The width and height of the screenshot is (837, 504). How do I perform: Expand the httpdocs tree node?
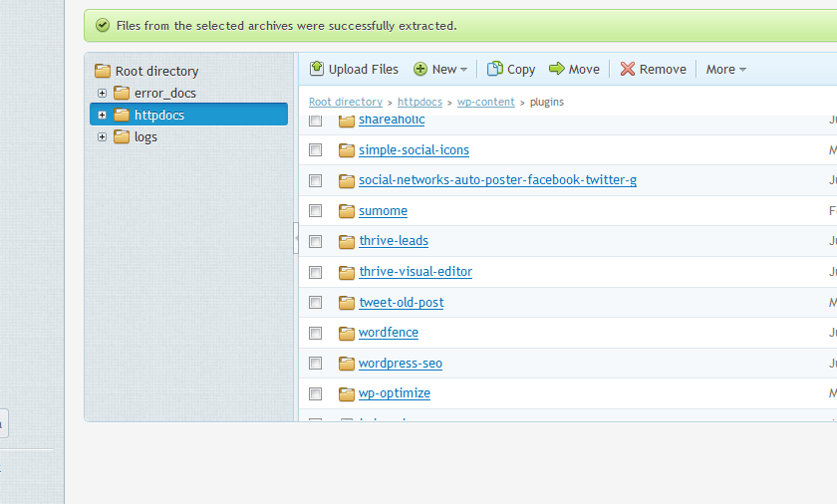point(102,116)
